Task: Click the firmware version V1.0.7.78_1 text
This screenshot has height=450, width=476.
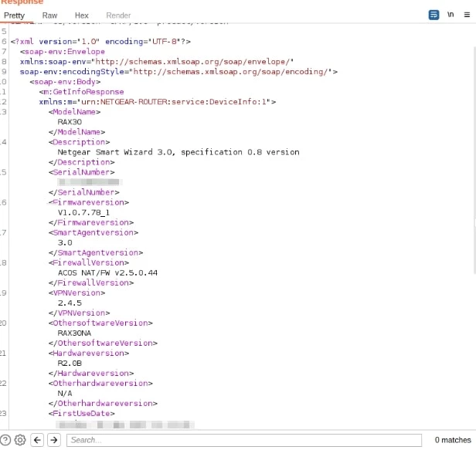Action: pyautogui.click(x=83, y=212)
